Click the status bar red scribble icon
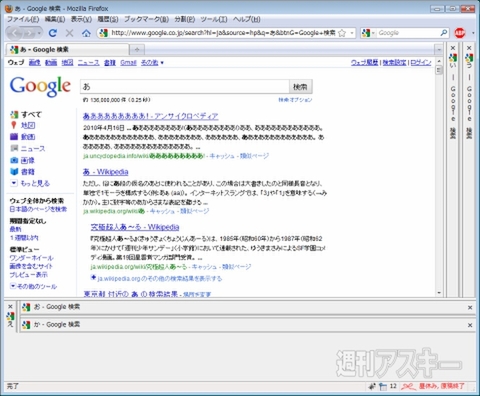480x396 pixels. (409, 386)
